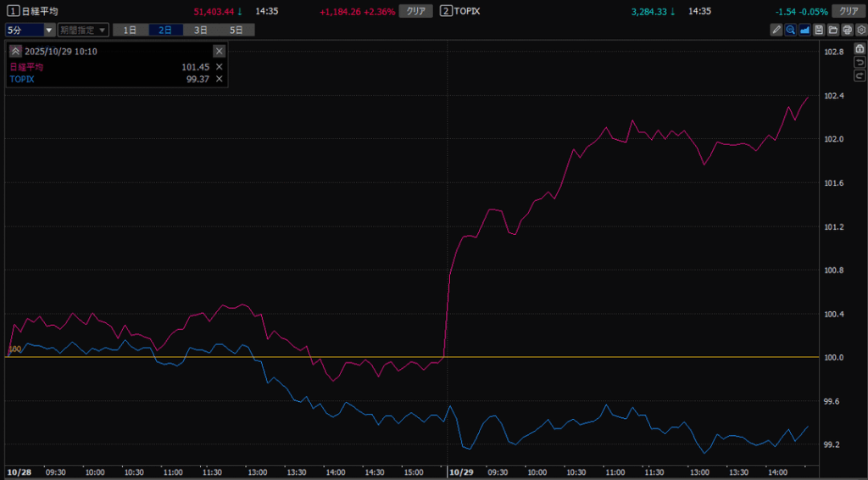Close the legend info box
Image resolution: width=868 pixels, height=480 pixels.
tap(219, 51)
